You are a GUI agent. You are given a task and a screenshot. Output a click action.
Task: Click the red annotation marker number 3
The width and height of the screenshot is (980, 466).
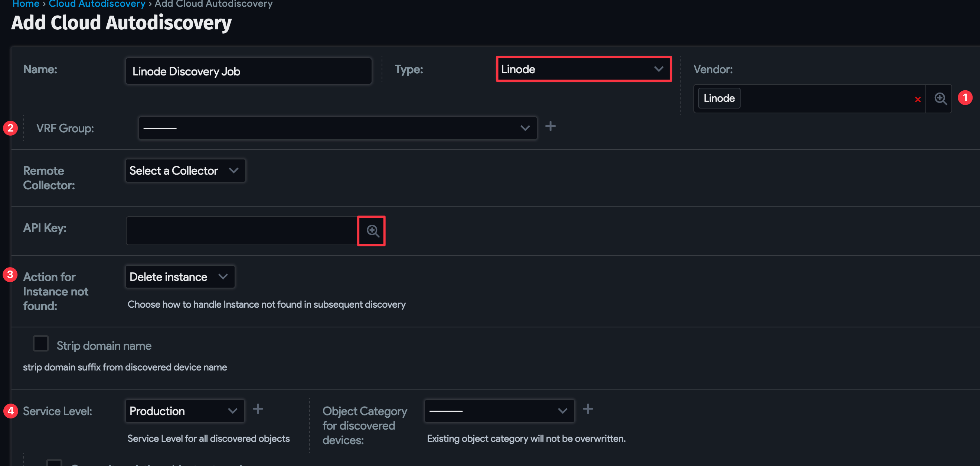click(10, 275)
